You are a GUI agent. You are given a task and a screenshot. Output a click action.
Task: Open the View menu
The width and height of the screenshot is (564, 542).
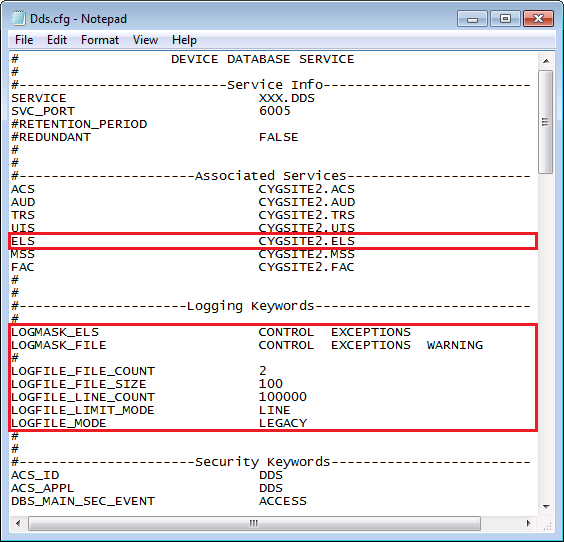click(145, 40)
